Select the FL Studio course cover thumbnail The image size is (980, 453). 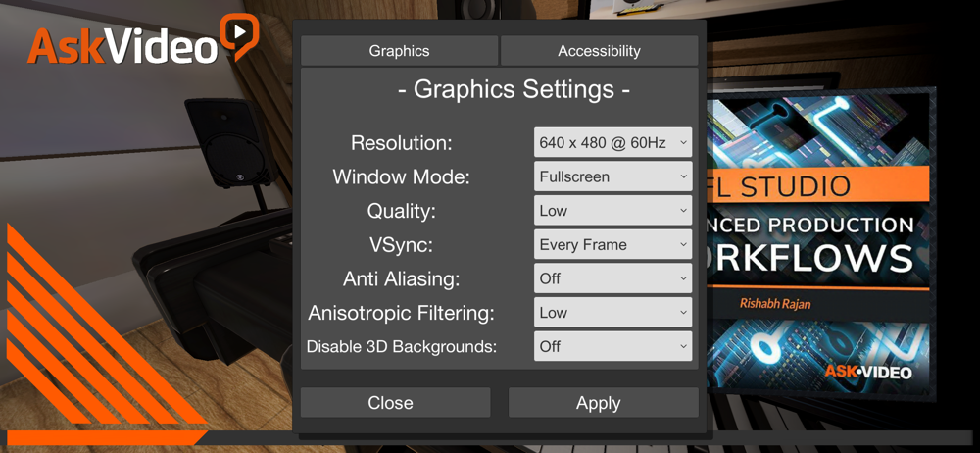[821, 244]
